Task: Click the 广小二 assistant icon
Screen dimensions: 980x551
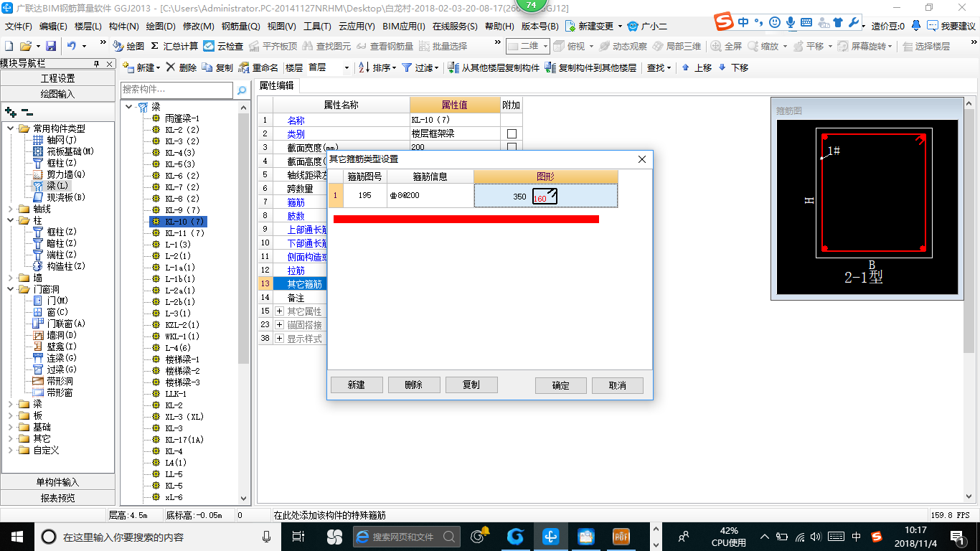Action: pyautogui.click(x=646, y=26)
